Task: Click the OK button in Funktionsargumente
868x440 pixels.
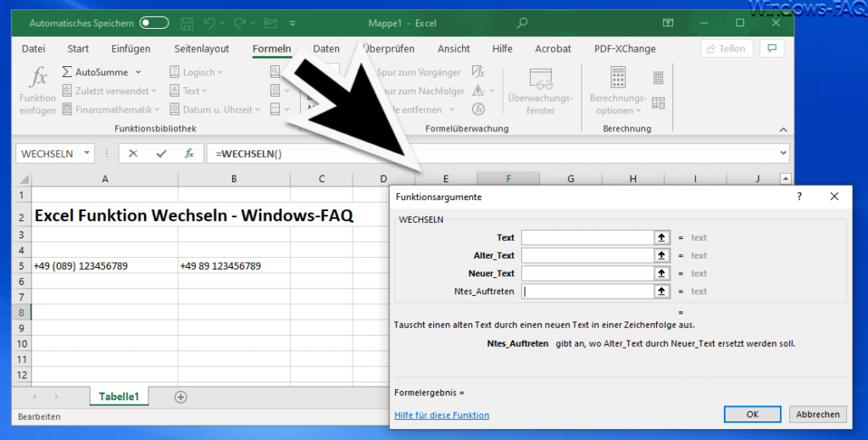Action: pyautogui.click(x=753, y=414)
